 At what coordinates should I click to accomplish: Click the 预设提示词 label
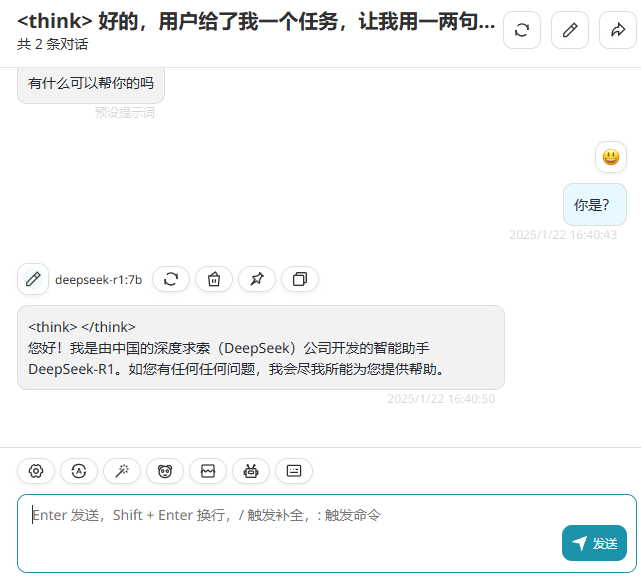(x=125, y=112)
